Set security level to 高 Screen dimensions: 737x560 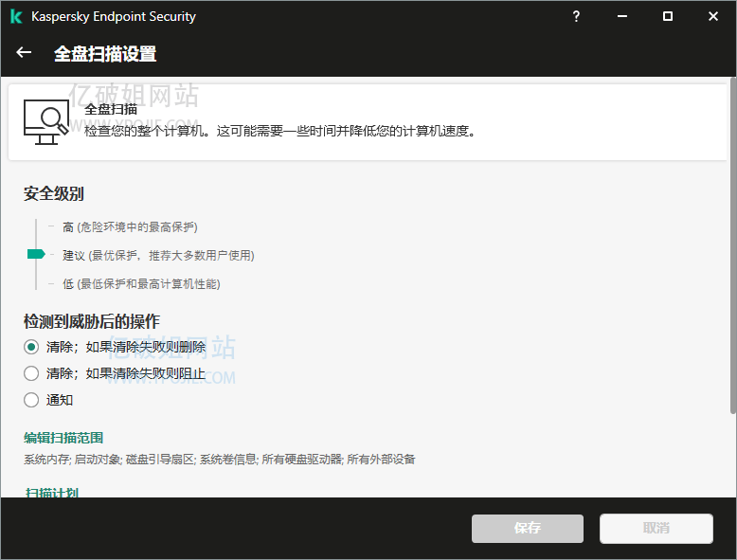68,227
